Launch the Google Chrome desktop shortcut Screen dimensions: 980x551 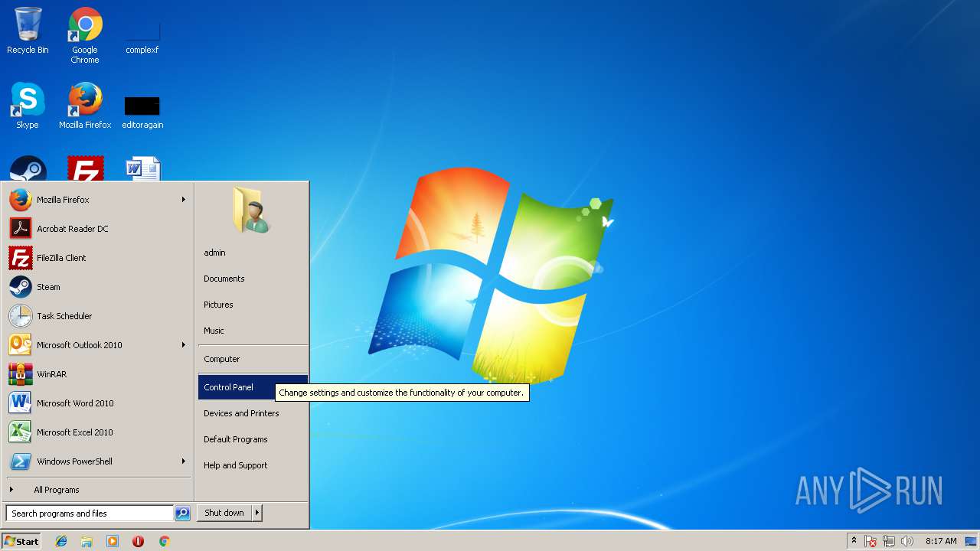pyautogui.click(x=85, y=35)
